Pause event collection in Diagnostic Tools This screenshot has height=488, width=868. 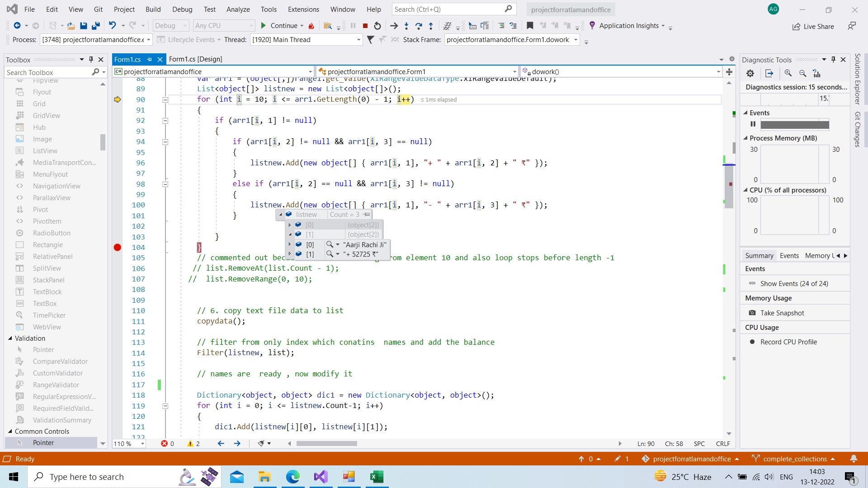pos(753,124)
